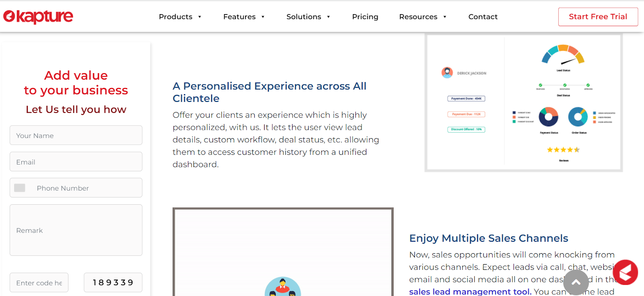Click the five-star reviews rating
This screenshot has height=296, width=644.
pyautogui.click(x=563, y=150)
